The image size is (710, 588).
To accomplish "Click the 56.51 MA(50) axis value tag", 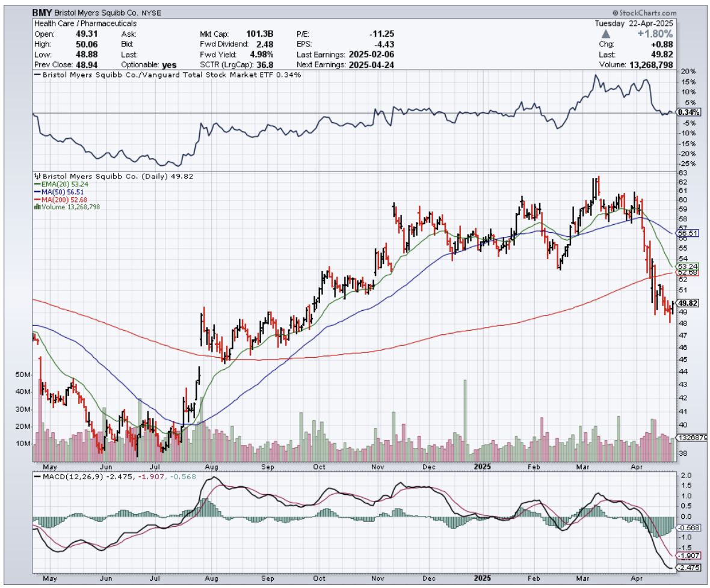I will [x=687, y=233].
